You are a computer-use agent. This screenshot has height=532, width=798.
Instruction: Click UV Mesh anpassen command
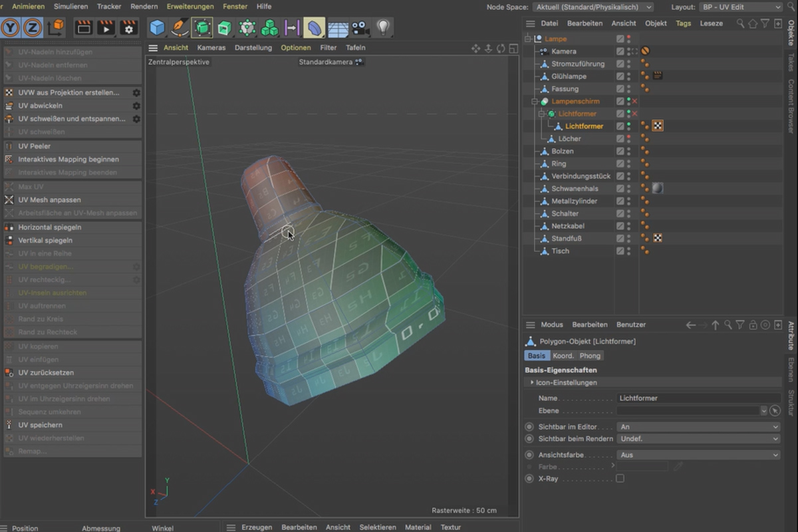(50, 199)
